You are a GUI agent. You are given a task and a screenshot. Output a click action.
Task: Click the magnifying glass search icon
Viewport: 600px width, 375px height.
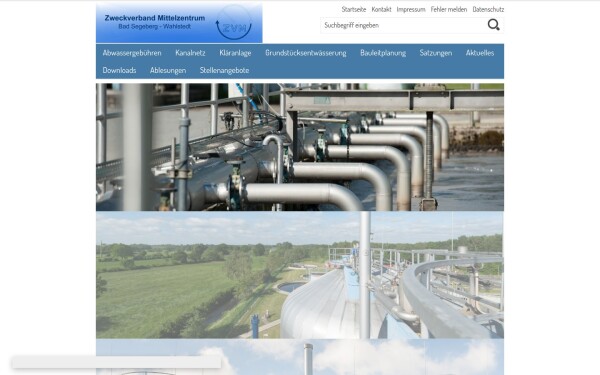(493, 25)
